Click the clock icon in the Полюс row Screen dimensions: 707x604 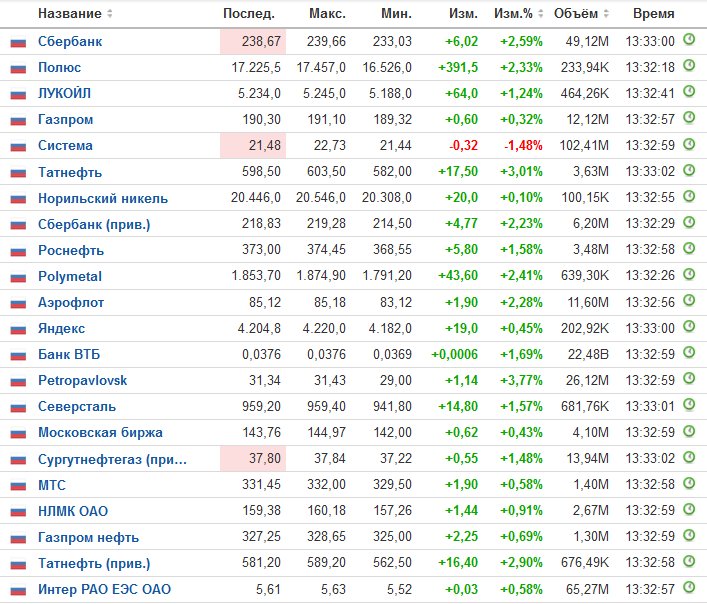point(689,66)
